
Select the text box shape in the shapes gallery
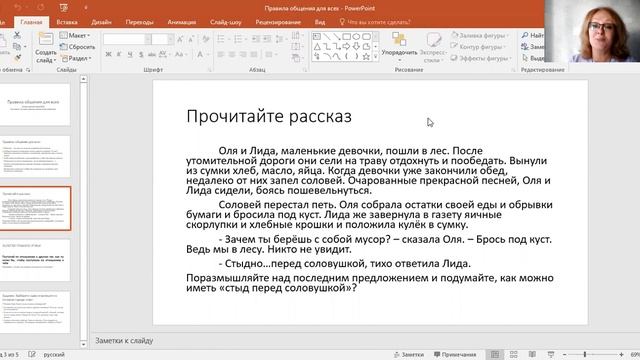point(317,37)
